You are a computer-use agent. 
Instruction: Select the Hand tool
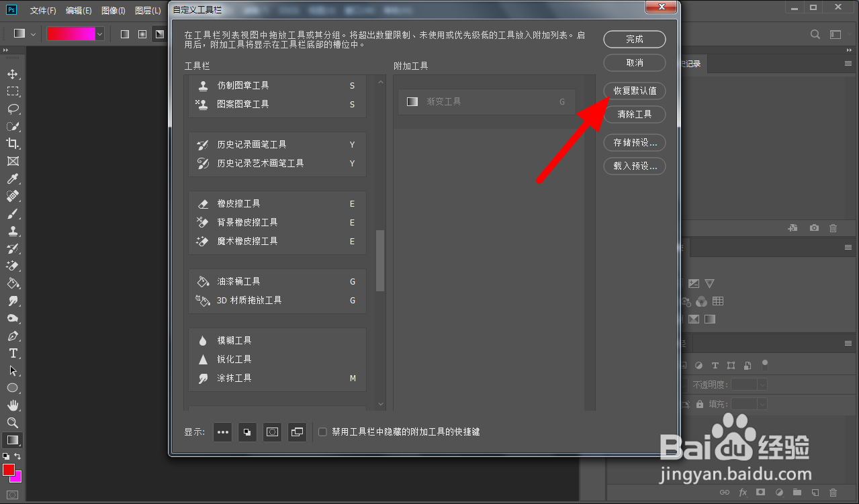pos(13,405)
